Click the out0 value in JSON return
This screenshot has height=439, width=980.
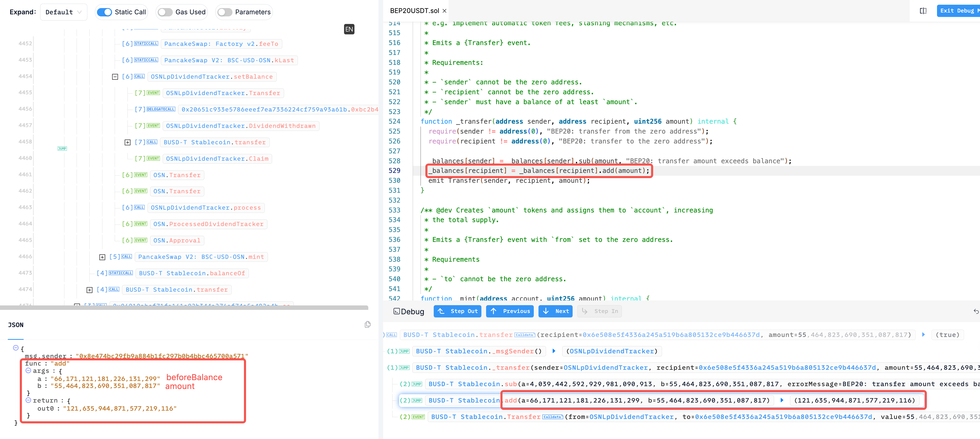[x=119, y=409]
